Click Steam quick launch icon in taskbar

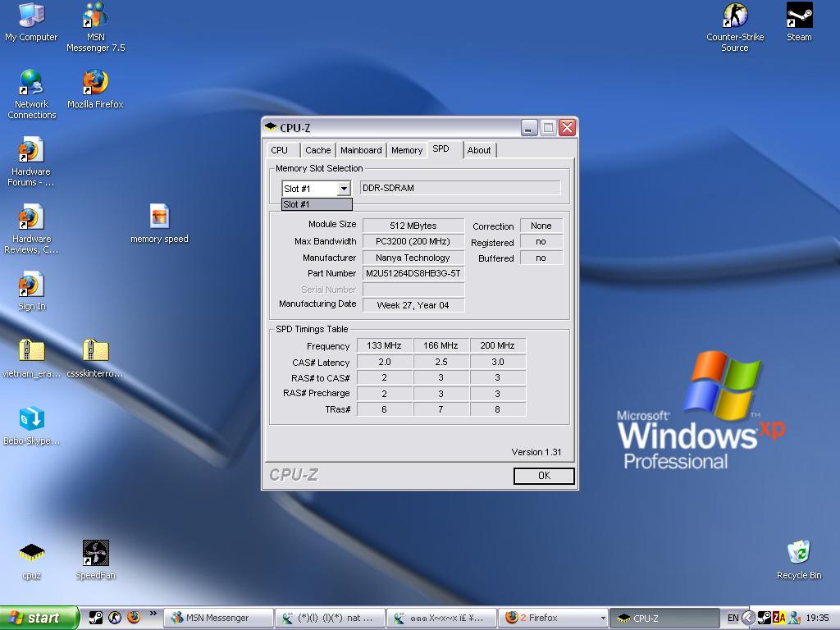(95, 618)
